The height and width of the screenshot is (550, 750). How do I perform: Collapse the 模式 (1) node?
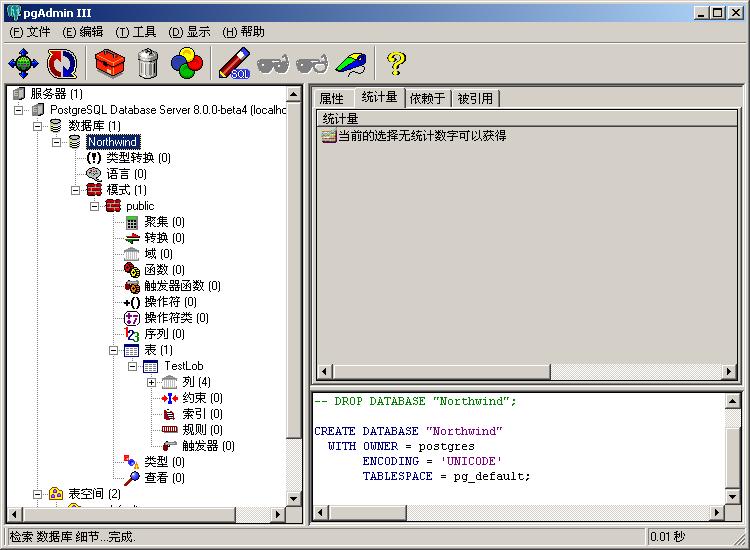76,190
